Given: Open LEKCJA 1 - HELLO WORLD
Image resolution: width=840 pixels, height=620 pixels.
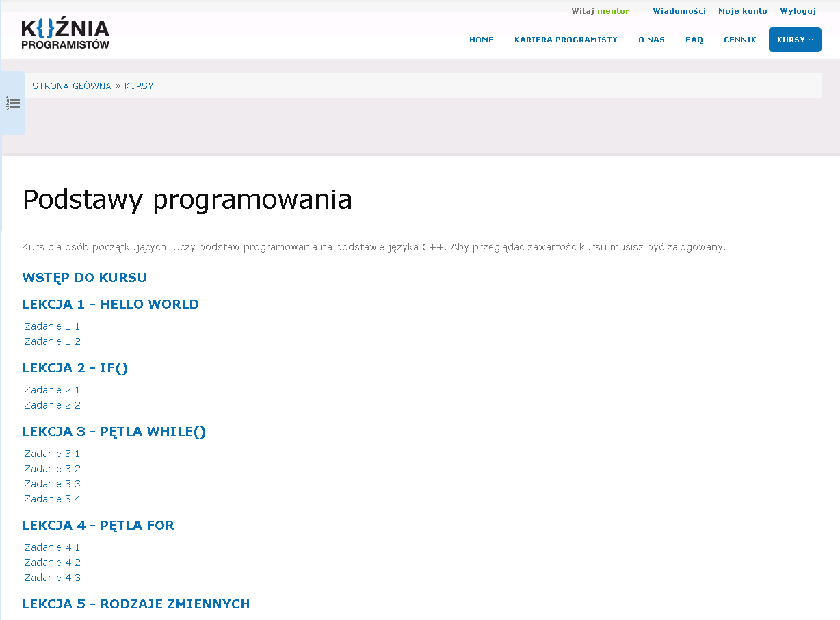Looking at the screenshot, I should (110, 304).
